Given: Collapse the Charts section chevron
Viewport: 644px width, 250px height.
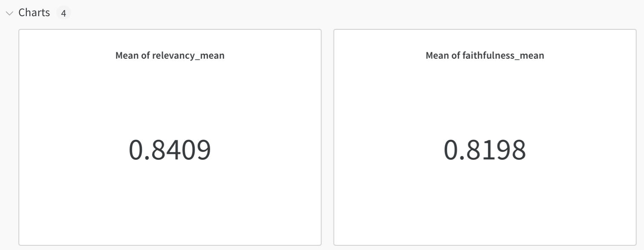Looking at the screenshot, I should (9, 13).
